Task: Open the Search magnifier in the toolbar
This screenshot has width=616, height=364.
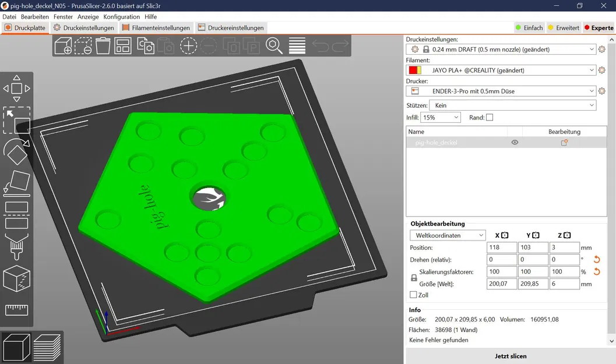Action: coord(274,45)
